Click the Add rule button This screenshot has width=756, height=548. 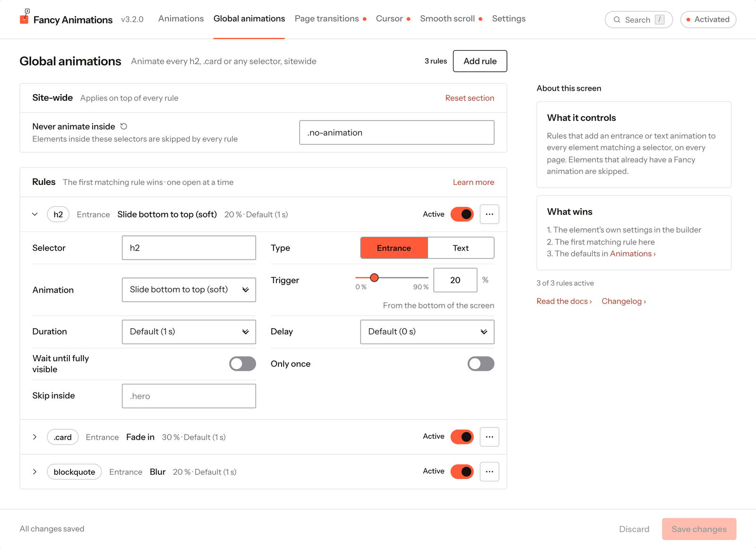point(480,61)
